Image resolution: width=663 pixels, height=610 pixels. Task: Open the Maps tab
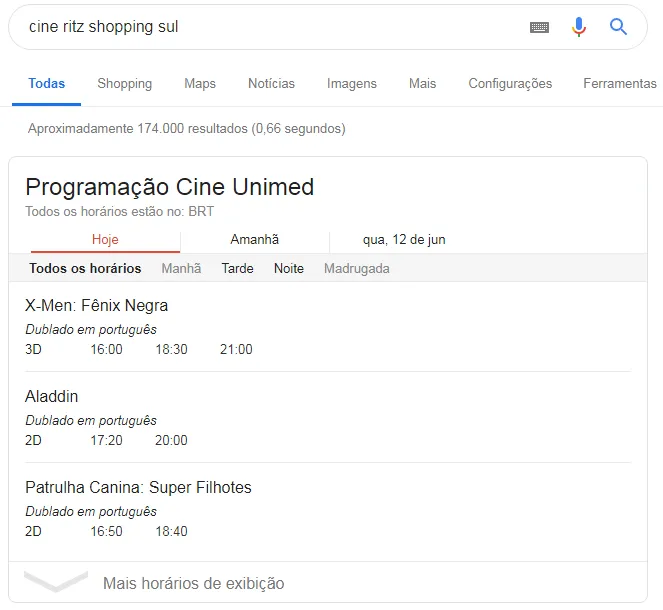click(200, 84)
